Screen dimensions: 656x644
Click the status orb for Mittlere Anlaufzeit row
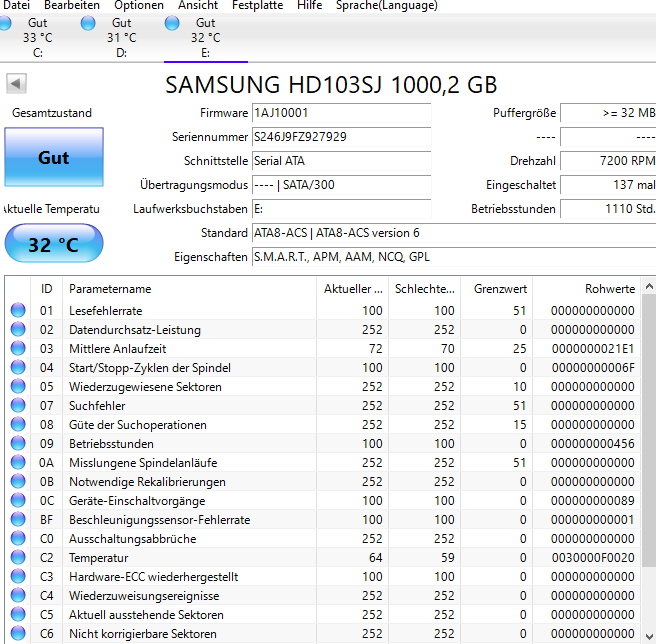[18, 349]
